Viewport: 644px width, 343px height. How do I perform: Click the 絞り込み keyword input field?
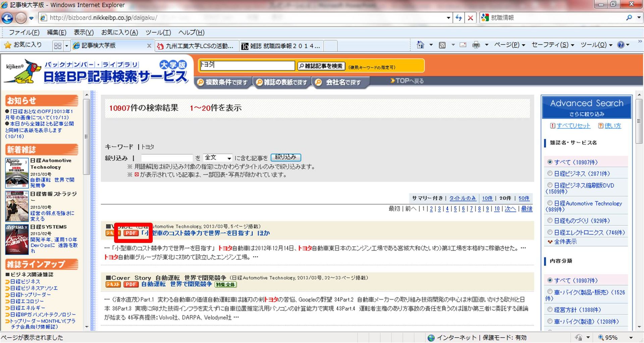[x=167, y=158]
